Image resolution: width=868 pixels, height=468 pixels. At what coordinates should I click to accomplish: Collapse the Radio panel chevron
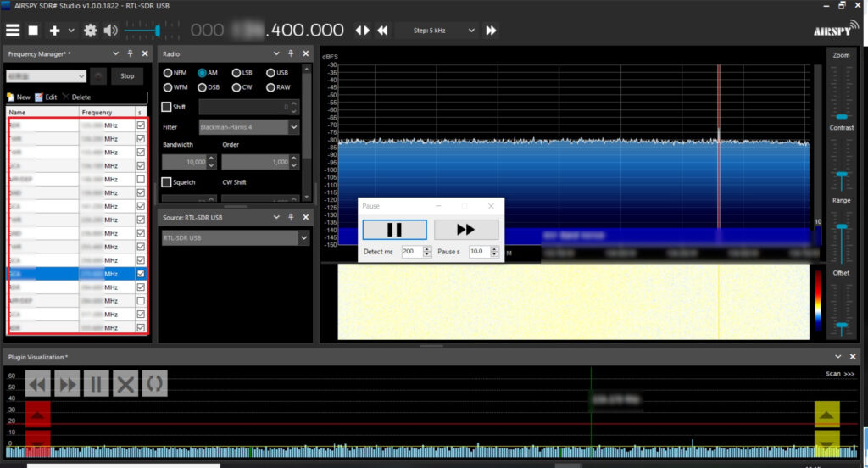(x=276, y=53)
